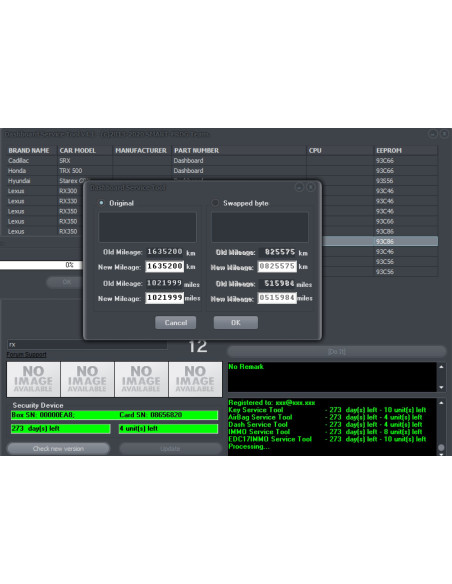The height and width of the screenshot is (584, 452).
Task: Click the Update button
Action: [170, 448]
